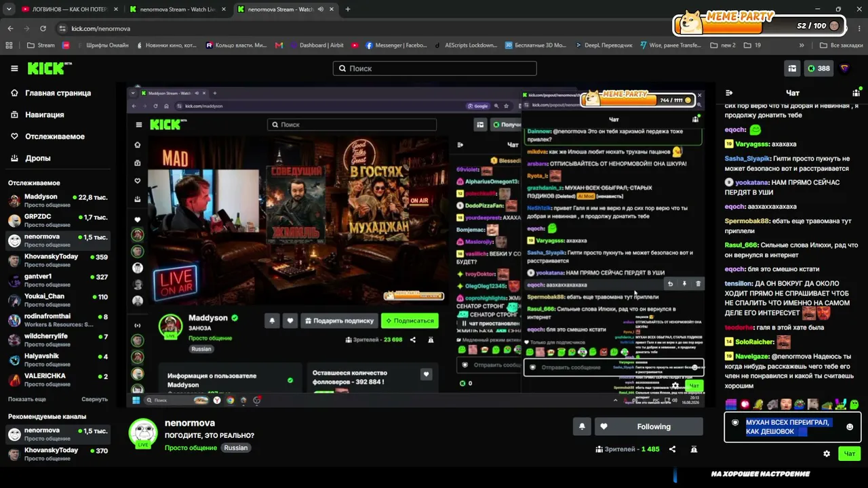Image resolution: width=868 pixels, height=488 pixels.
Task: Open Навигация in the sidebar
Action: point(38,115)
